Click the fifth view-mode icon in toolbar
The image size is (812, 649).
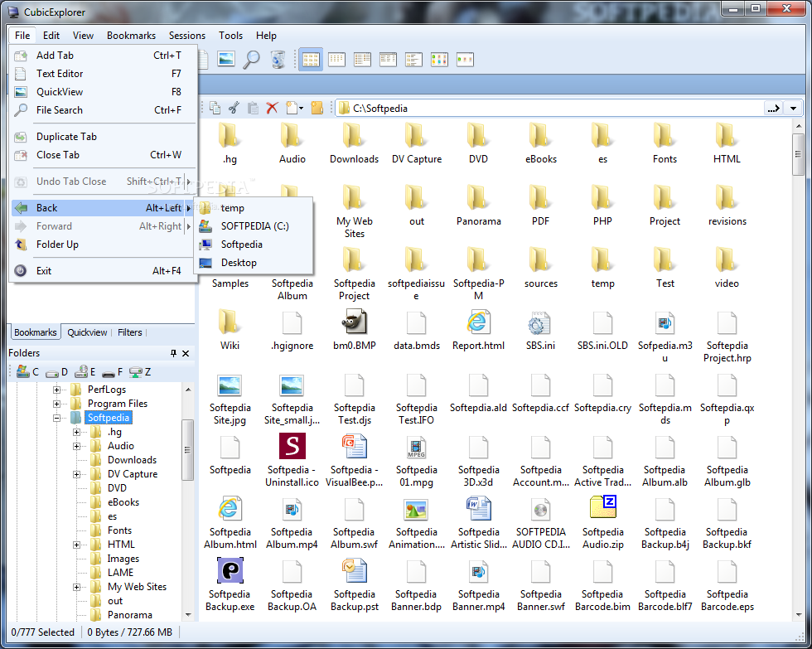413,60
